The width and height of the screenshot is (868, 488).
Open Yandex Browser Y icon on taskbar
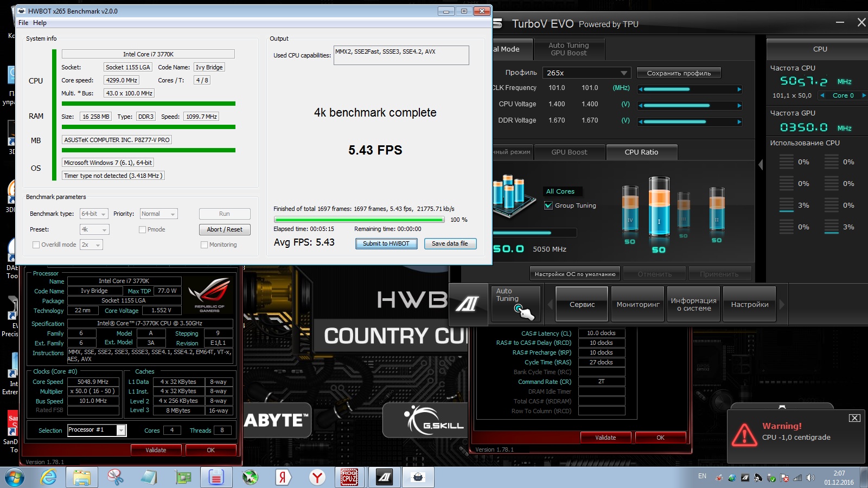pyautogui.click(x=317, y=478)
